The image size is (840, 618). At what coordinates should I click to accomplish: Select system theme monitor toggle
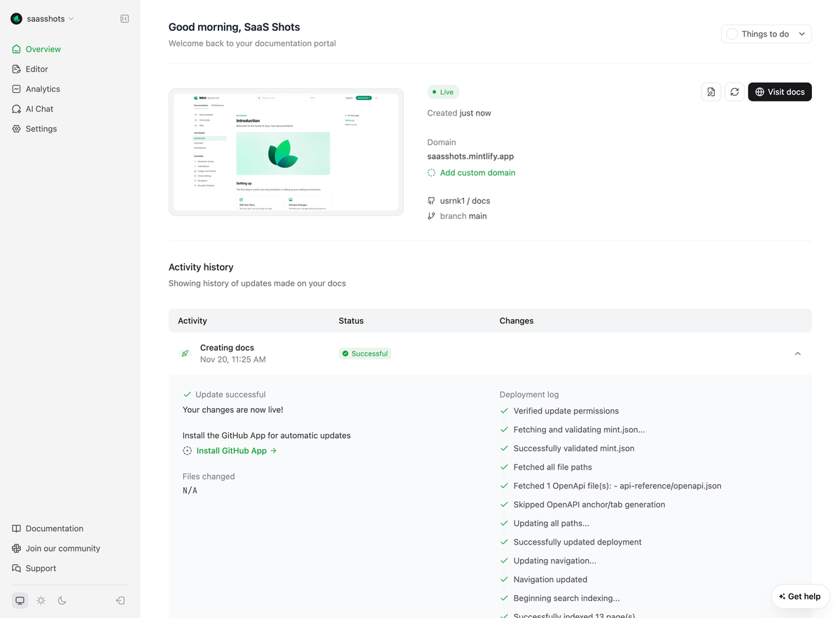pyautogui.click(x=20, y=601)
